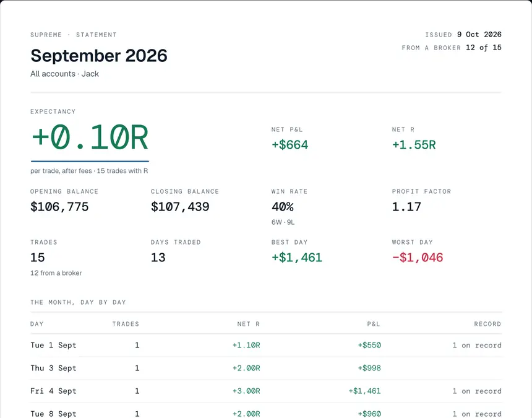532x418 pixels.
Task: Click +2.00R in the Thu 3 Sept row
Action: click(x=246, y=368)
